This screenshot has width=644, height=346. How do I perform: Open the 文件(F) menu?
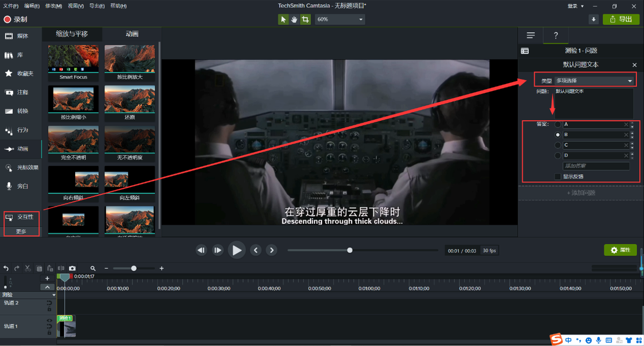point(11,6)
